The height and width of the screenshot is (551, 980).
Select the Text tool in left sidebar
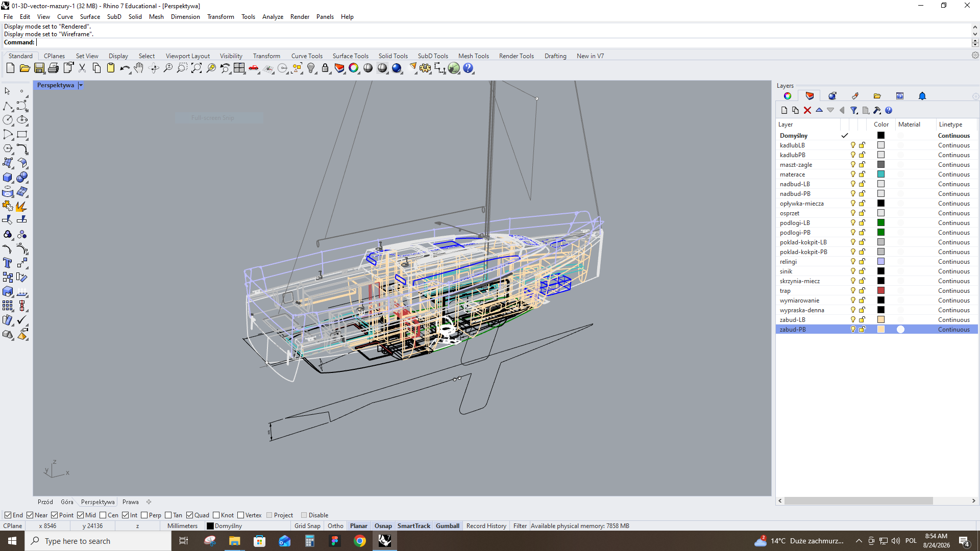click(7, 263)
